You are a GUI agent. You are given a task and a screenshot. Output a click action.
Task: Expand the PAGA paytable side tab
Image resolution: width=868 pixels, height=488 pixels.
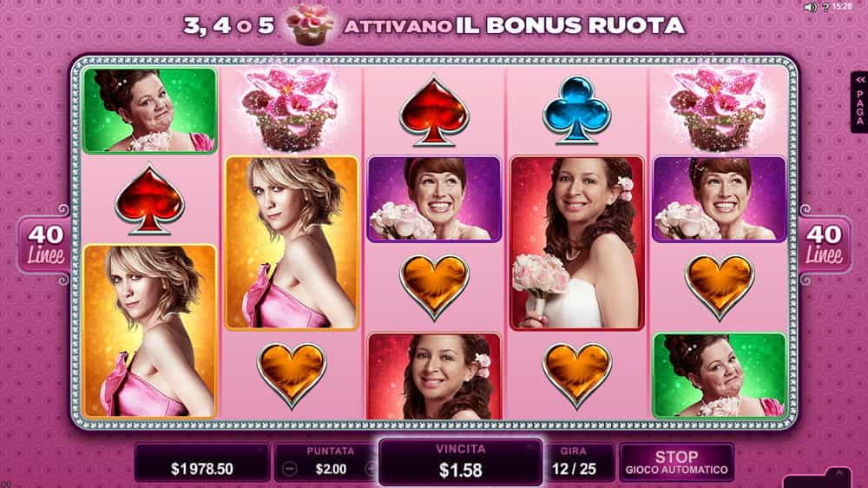pos(859,103)
